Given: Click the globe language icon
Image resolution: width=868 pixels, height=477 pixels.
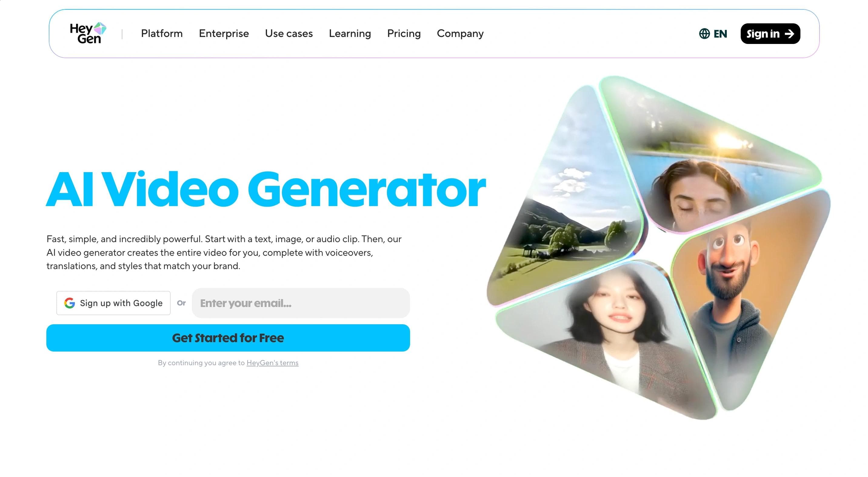Looking at the screenshot, I should (704, 34).
